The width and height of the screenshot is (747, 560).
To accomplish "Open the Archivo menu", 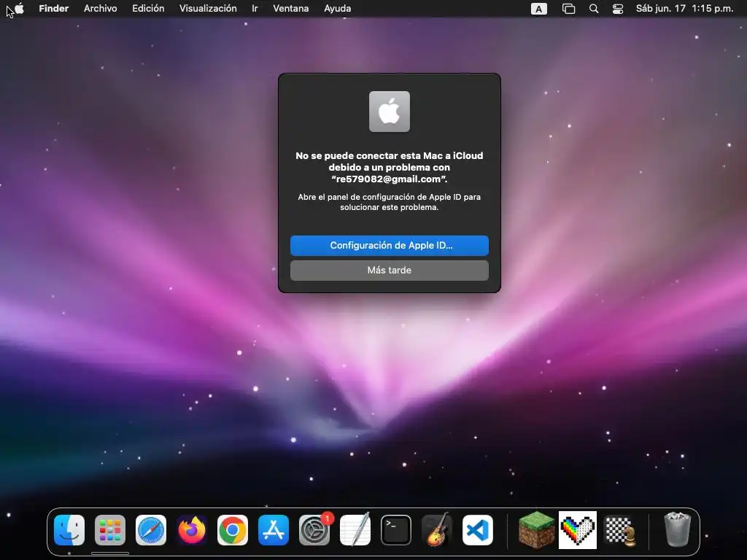I will [x=101, y=9].
